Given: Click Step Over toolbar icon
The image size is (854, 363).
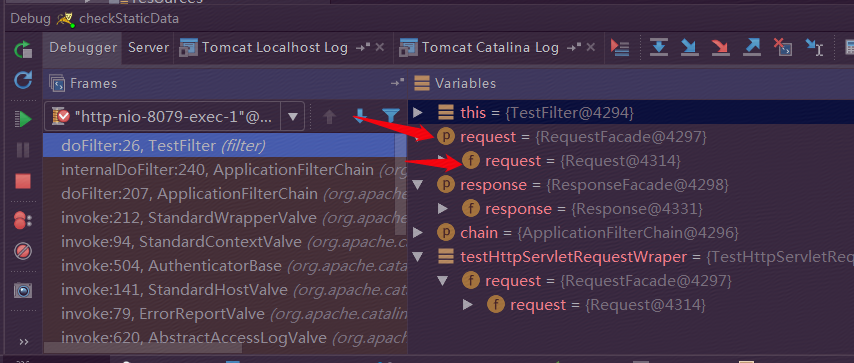Looking at the screenshot, I should coord(658,47).
